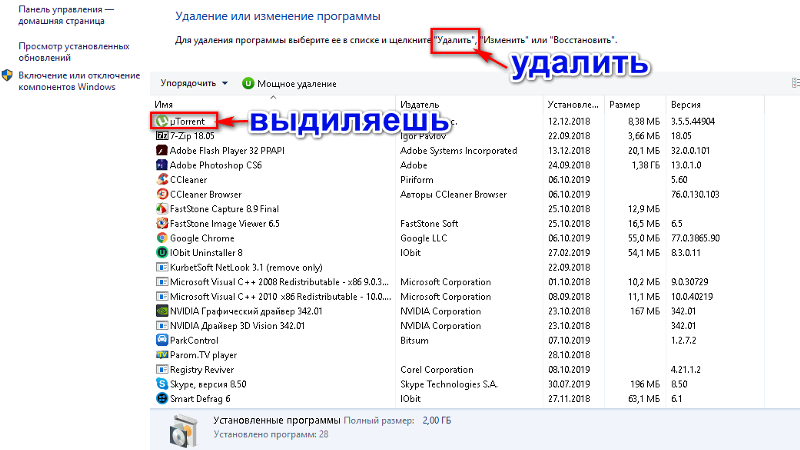This screenshot has height=450, width=800.
Task: Click the green Мощное удаление icon
Action: pos(248,83)
